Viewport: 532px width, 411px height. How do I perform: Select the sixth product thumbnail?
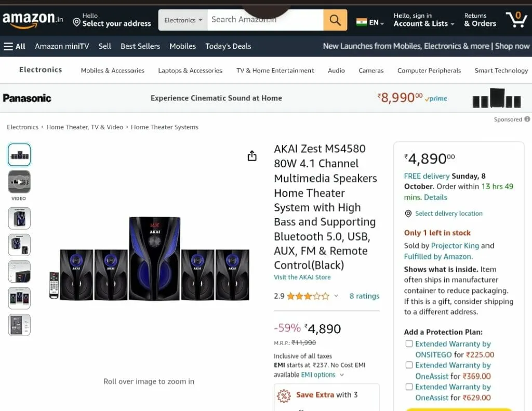coord(19,298)
